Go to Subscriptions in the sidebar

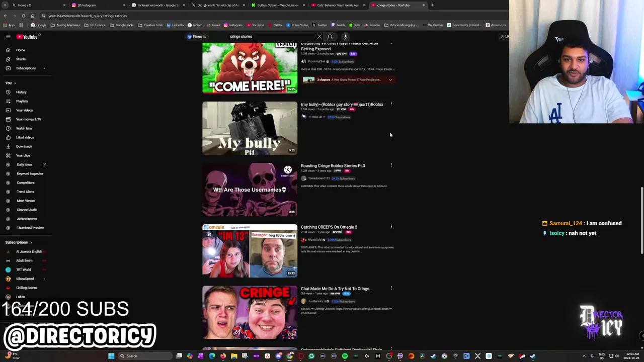coord(25,68)
